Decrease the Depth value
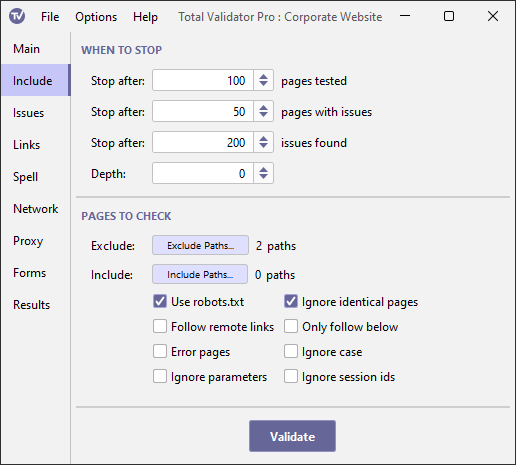Viewport: 516px width, 465px height. click(263, 177)
